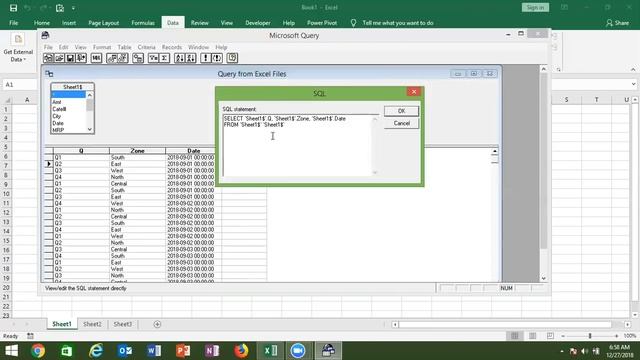The image size is (640, 360).
Task: Click the Excel Name Box showing A1
Action: pos(20,84)
